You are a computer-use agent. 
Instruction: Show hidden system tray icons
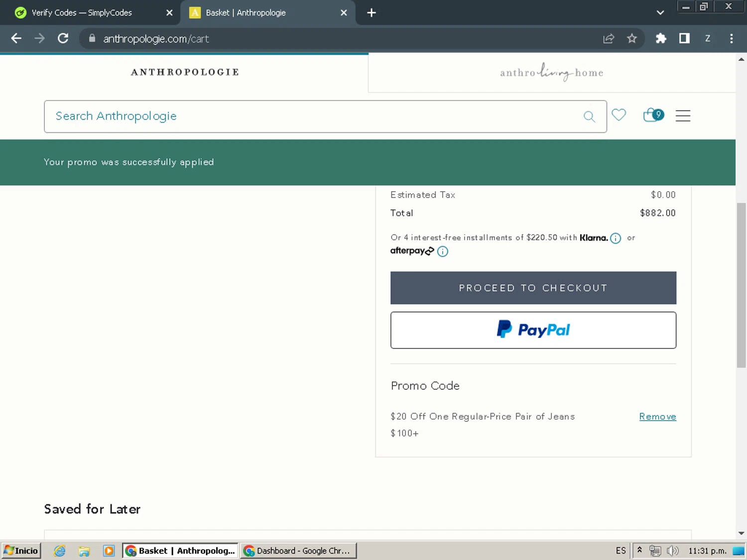tap(639, 550)
